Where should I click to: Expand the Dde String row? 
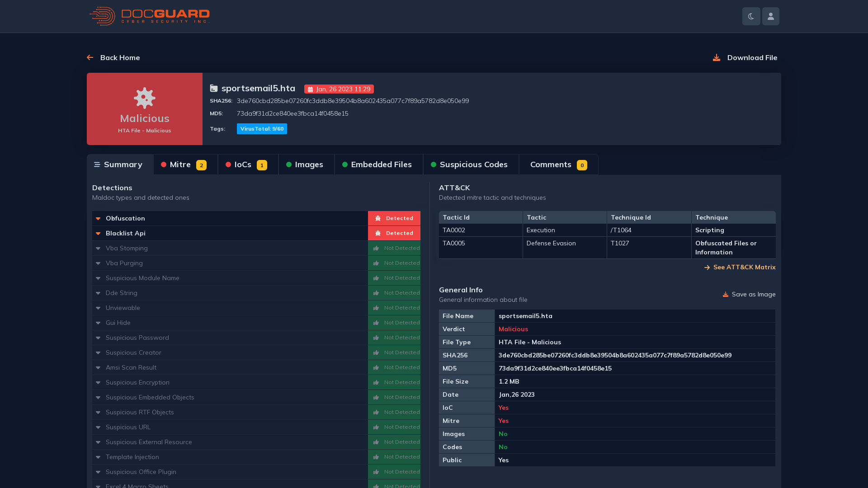tap(230, 293)
